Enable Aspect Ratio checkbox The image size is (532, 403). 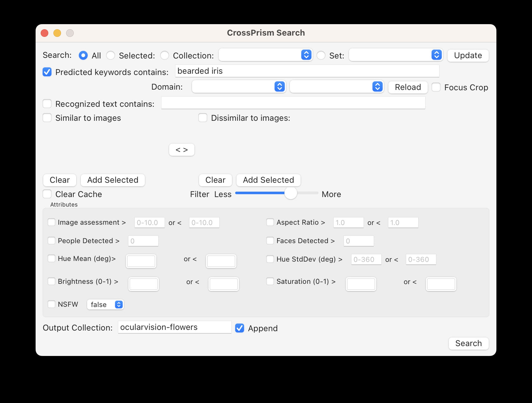tap(270, 222)
